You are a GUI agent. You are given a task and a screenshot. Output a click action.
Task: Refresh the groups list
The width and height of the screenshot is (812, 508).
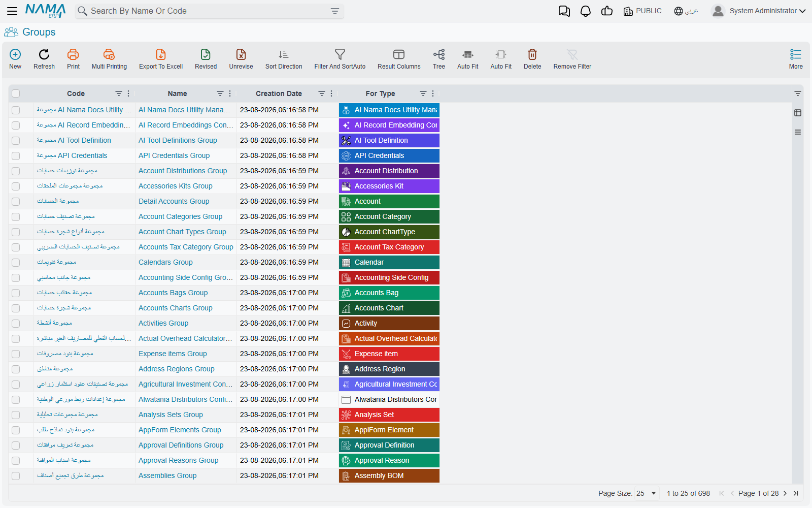point(44,59)
